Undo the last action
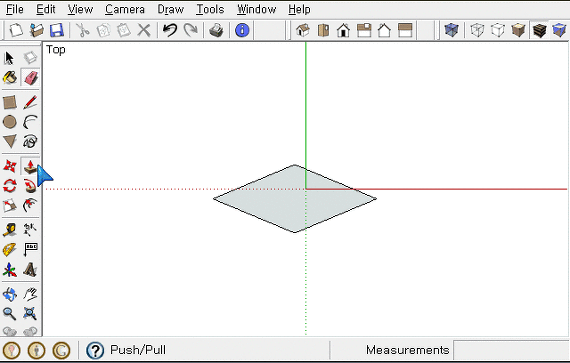 pos(170,30)
